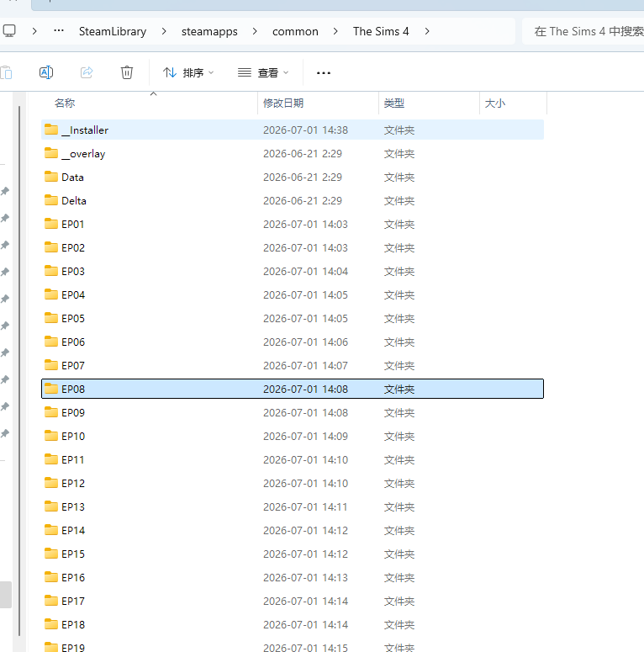
Task: Open the toolbar See more ellipsis menu
Action: [x=323, y=72]
